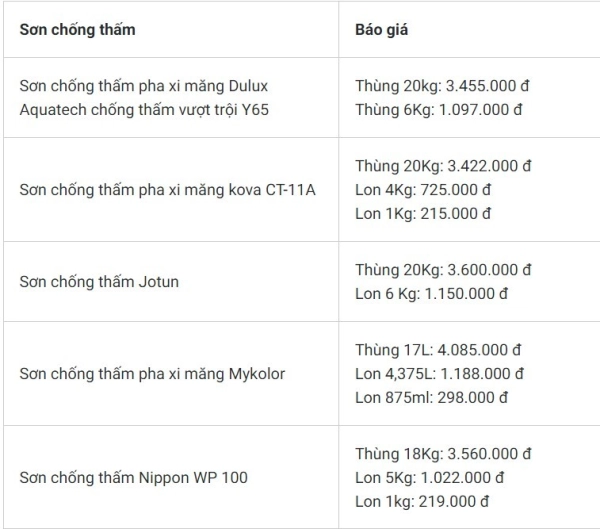Click the "Báo giá" column header
The image size is (600, 529).
click(381, 29)
